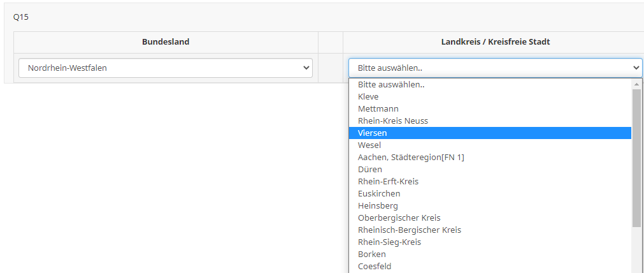Pick Heinsberg in the district list
The height and width of the screenshot is (273, 644).
[x=378, y=205]
